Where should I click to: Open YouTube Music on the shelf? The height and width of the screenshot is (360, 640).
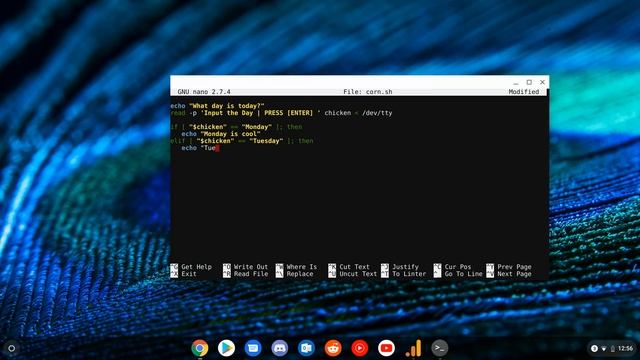tap(360, 348)
